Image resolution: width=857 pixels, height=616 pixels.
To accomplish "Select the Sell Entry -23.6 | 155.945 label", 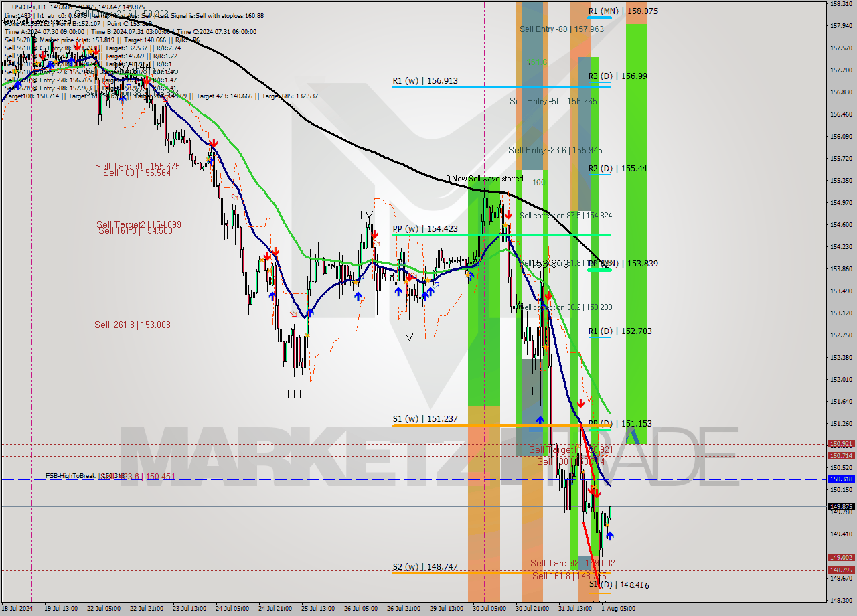I will pos(555,150).
